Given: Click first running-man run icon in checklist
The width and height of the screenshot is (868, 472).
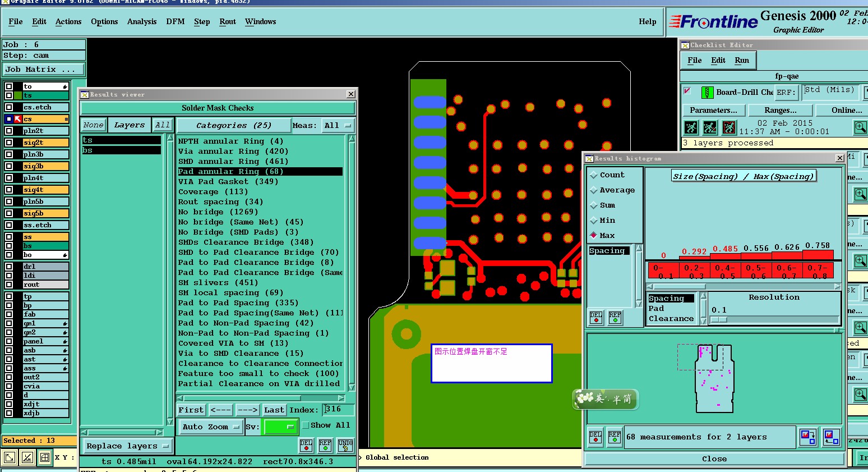Looking at the screenshot, I should coord(691,128).
